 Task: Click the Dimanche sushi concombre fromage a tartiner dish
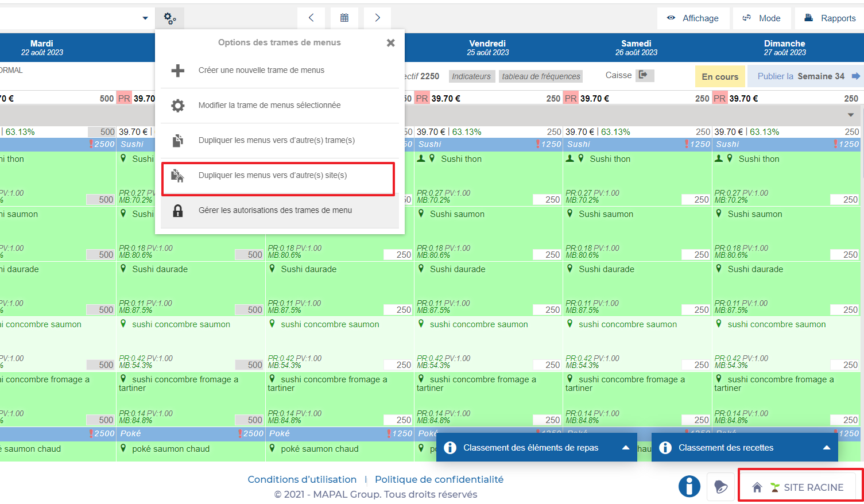pos(774,383)
